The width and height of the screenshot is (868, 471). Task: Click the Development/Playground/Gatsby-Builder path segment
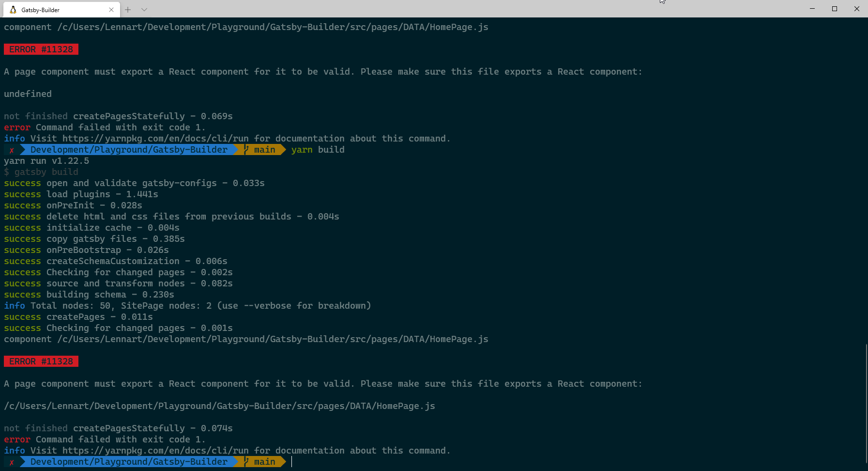point(128,149)
